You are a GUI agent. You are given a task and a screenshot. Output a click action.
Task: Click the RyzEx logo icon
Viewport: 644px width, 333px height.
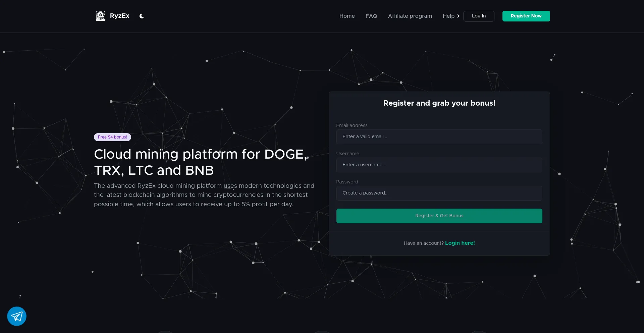(100, 16)
